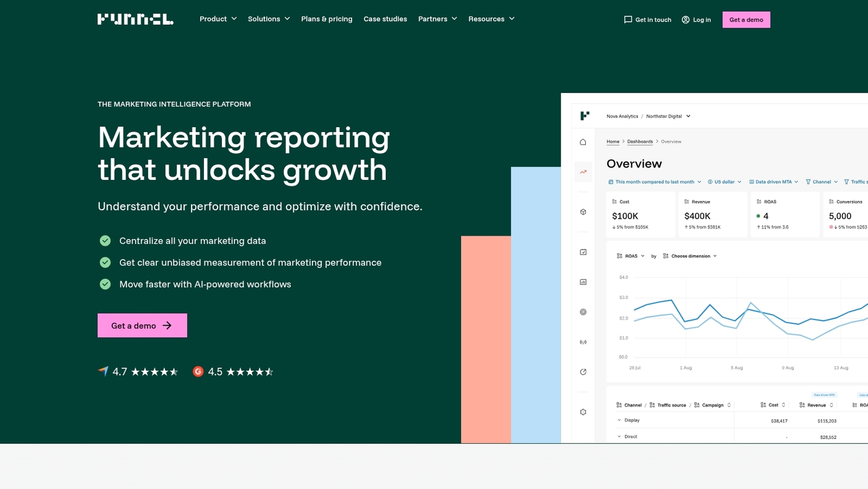Follow the Dashboards breadcrumb link

coord(640,141)
